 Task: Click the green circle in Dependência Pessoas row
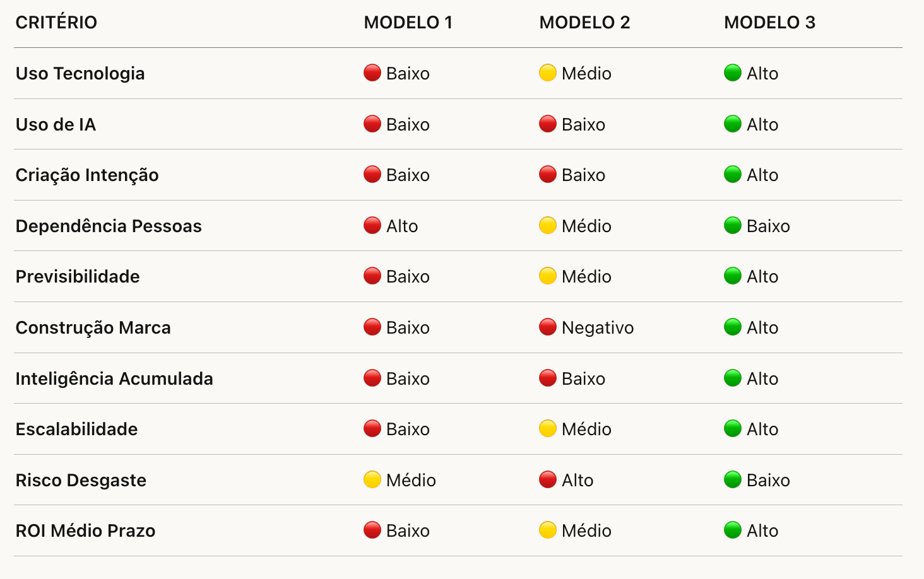point(733,226)
